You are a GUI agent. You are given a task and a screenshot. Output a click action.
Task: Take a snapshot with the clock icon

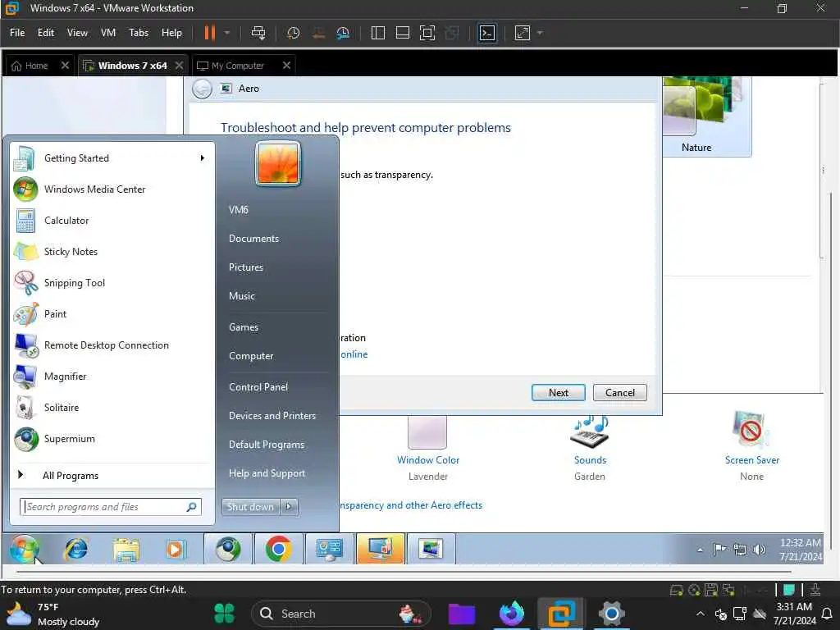coord(293,33)
